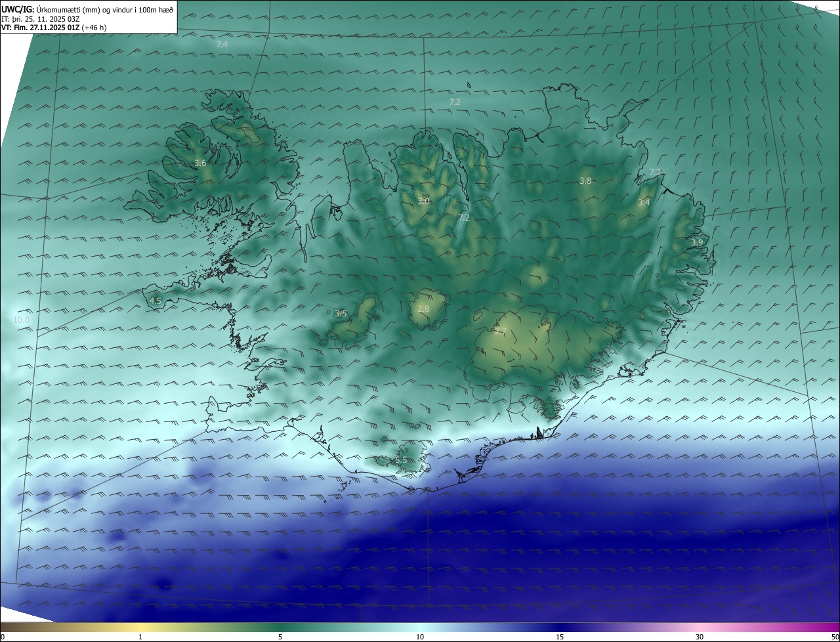Click the 3.9 value label on the east coast
The image size is (840, 642).
click(x=697, y=242)
